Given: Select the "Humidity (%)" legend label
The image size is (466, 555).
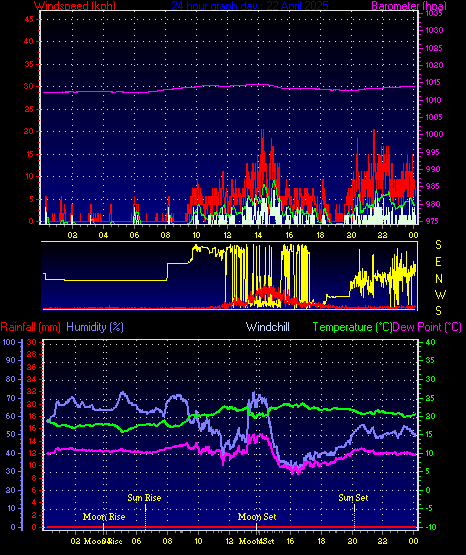Looking at the screenshot, I should (95, 327).
